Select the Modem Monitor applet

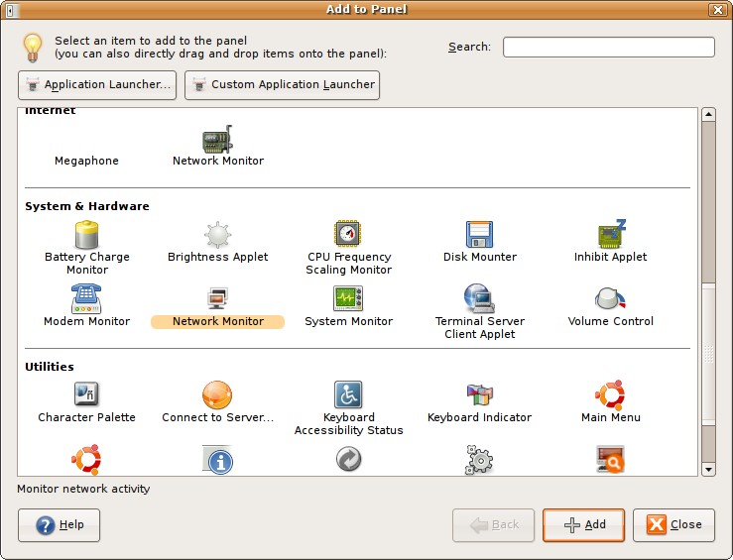pyautogui.click(x=87, y=299)
